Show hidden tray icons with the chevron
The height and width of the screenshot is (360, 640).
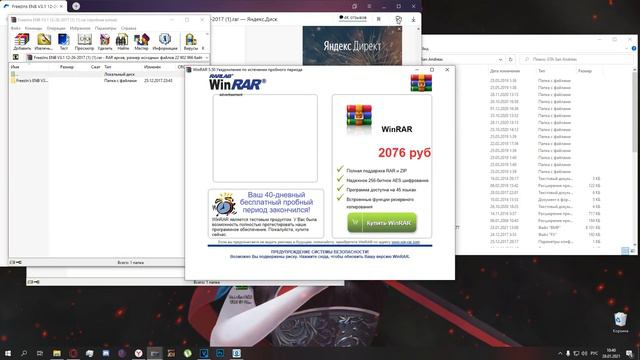tap(560, 353)
